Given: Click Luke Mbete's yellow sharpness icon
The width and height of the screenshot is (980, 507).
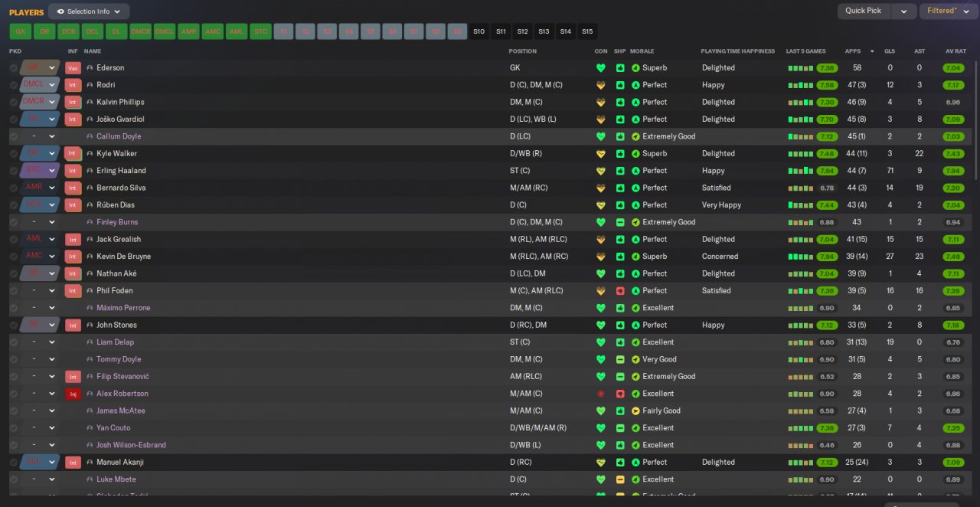Looking at the screenshot, I should [620, 479].
